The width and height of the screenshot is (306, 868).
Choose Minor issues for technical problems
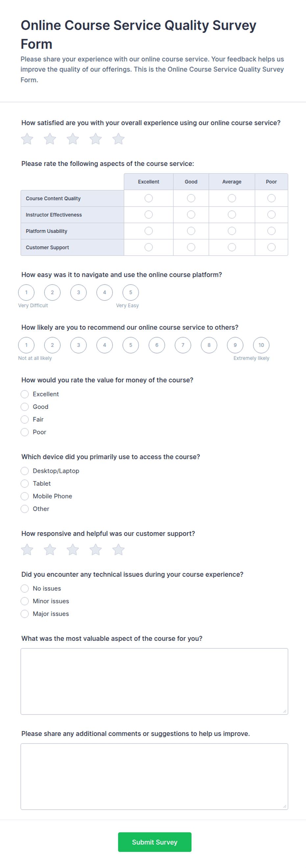(x=25, y=601)
